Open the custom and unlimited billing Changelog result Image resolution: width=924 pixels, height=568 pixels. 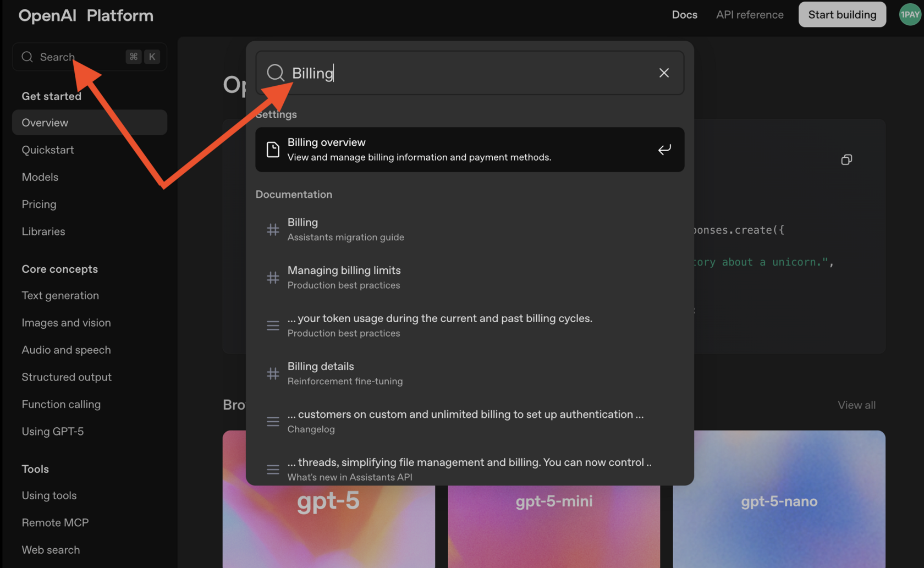click(x=470, y=421)
